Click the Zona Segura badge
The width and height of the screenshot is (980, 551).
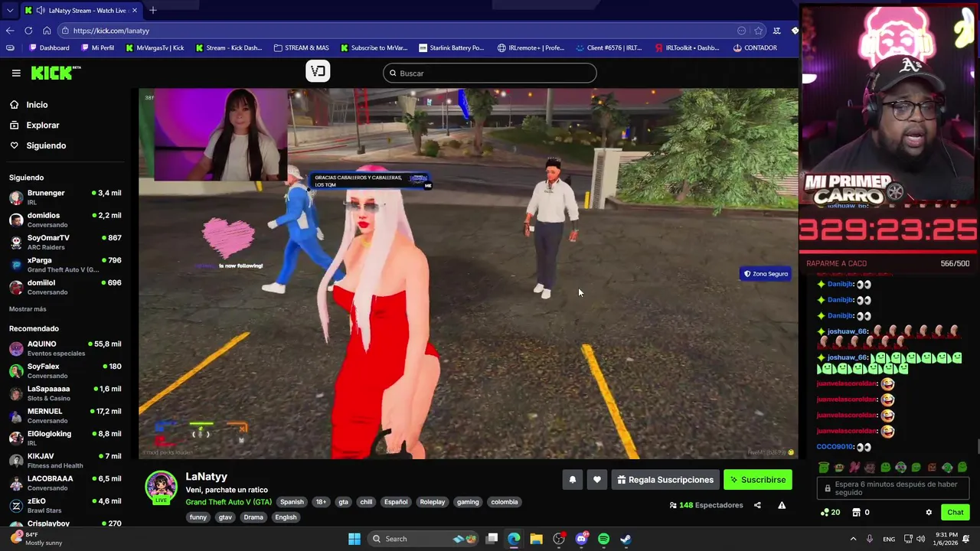coord(766,274)
